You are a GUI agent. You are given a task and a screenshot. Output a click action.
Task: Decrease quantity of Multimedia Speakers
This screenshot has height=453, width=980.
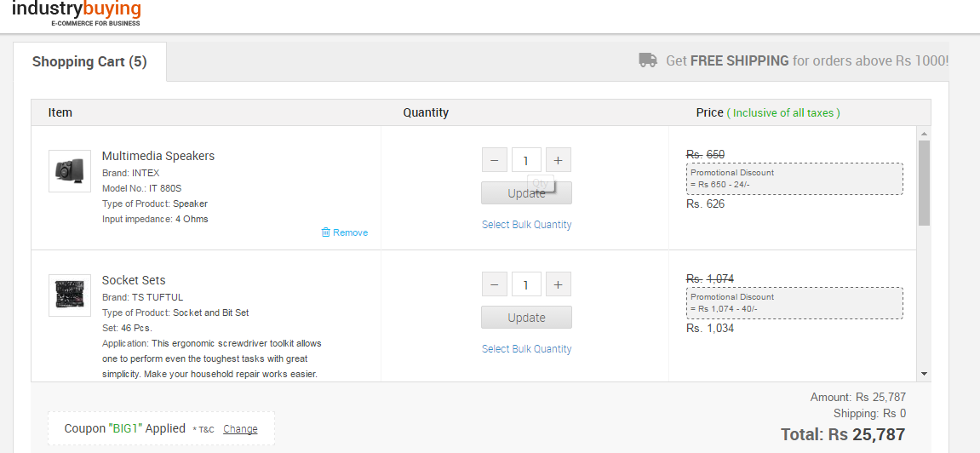coord(495,161)
